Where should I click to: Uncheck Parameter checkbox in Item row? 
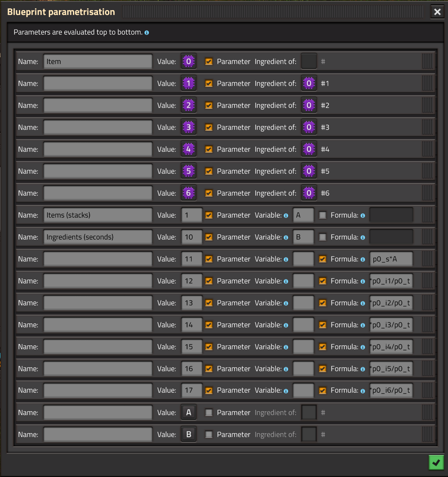[x=209, y=61]
